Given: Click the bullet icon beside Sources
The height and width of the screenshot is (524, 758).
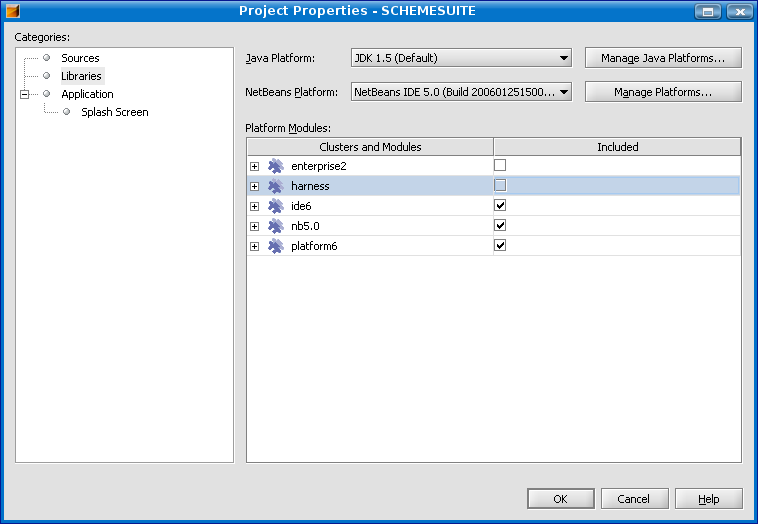Looking at the screenshot, I should click(x=46, y=58).
